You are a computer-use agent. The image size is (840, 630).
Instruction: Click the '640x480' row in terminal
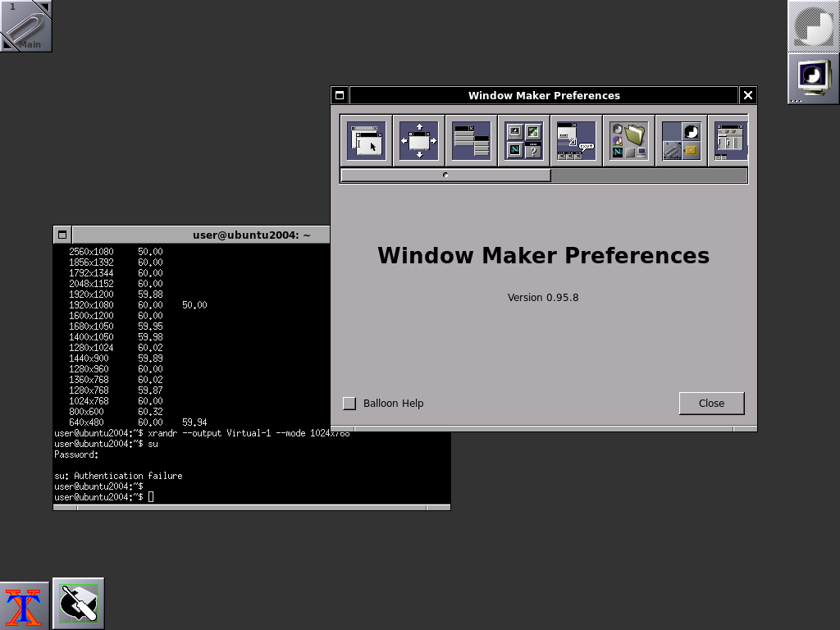[x=138, y=422]
